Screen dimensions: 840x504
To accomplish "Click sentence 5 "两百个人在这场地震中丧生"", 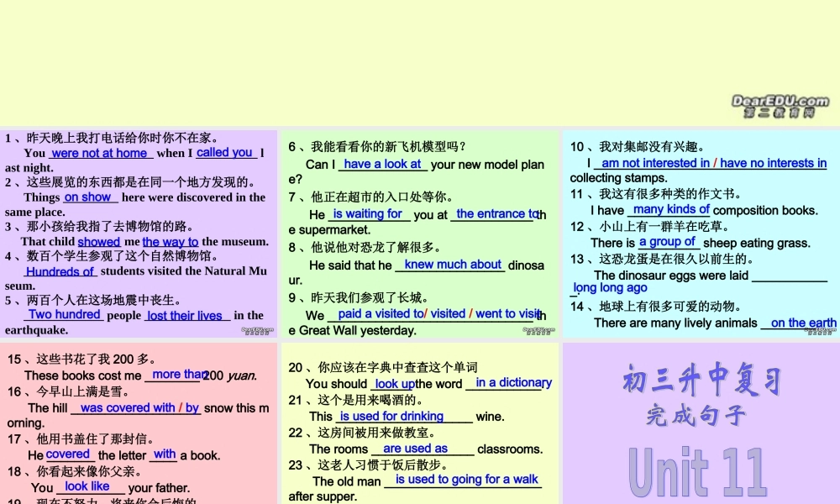I will [100, 300].
